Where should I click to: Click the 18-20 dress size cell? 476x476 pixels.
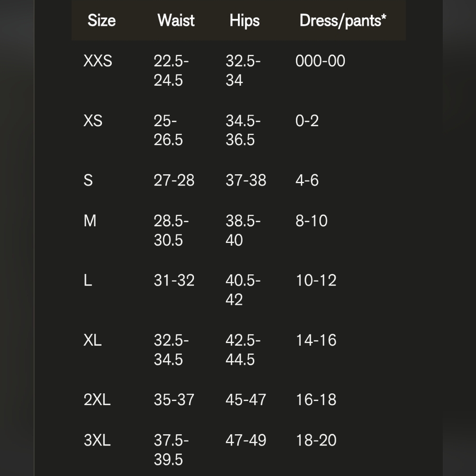pos(316,440)
